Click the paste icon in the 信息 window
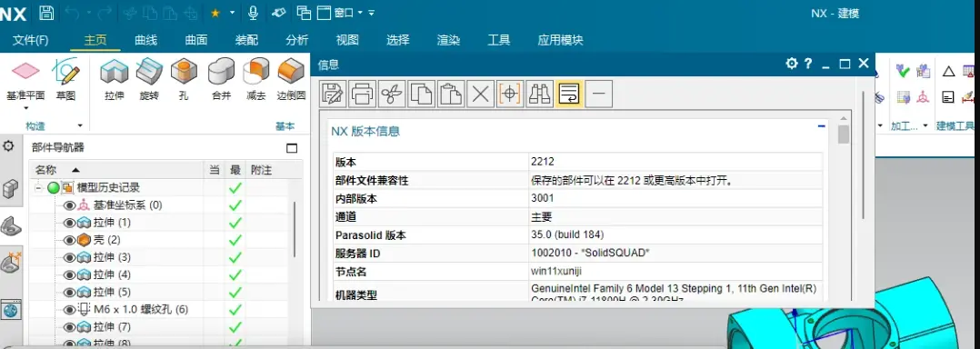Viewport: 980px width, 349px height. (x=451, y=95)
